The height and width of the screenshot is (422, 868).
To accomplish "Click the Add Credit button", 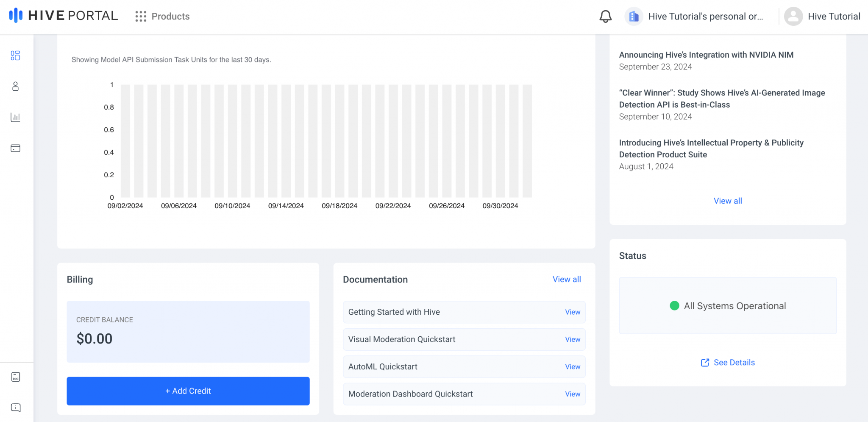I will pyautogui.click(x=188, y=391).
